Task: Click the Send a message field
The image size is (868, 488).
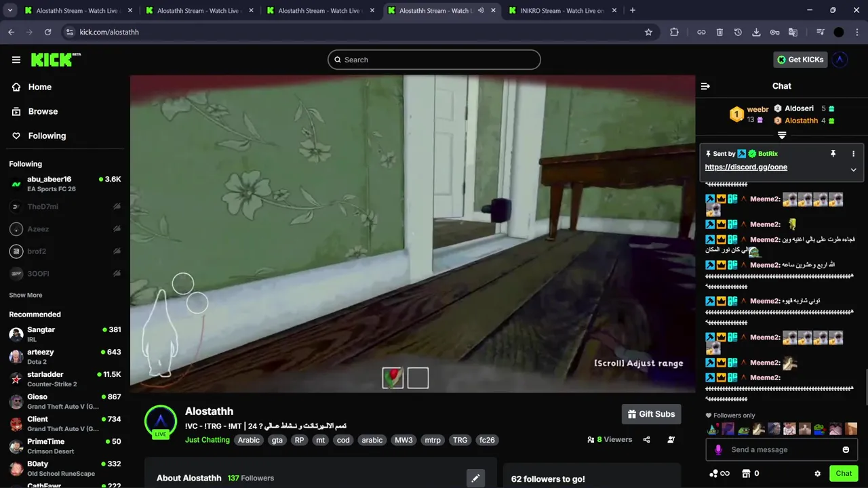Action: [x=780, y=449]
